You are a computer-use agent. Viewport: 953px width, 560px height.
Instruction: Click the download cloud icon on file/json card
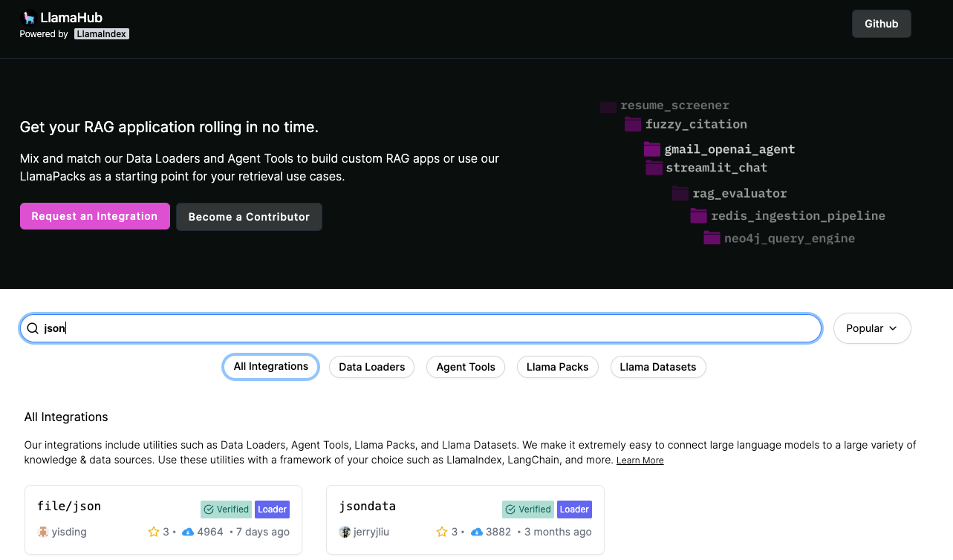188,532
